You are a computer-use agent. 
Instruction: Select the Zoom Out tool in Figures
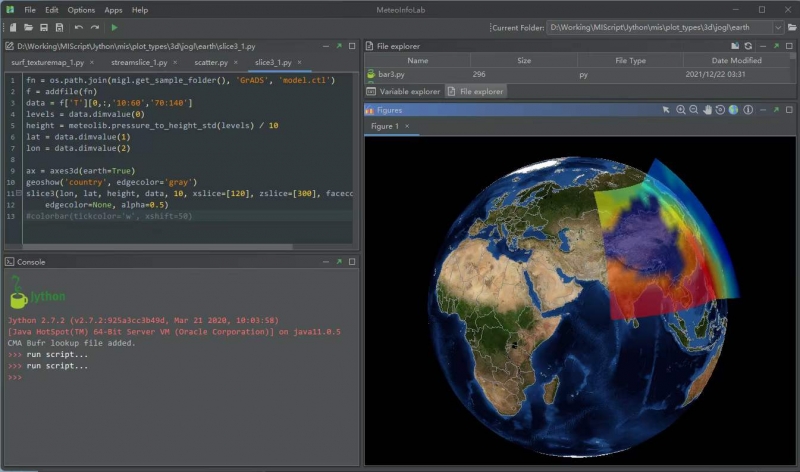click(x=694, y=109)
